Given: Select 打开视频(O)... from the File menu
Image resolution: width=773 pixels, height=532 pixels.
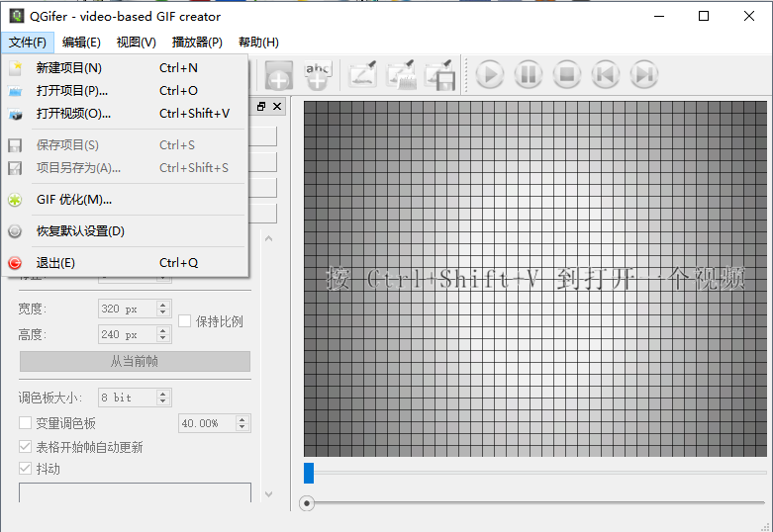Looking at the screenshot, I should pyautogui.click(x=73, y=114).
